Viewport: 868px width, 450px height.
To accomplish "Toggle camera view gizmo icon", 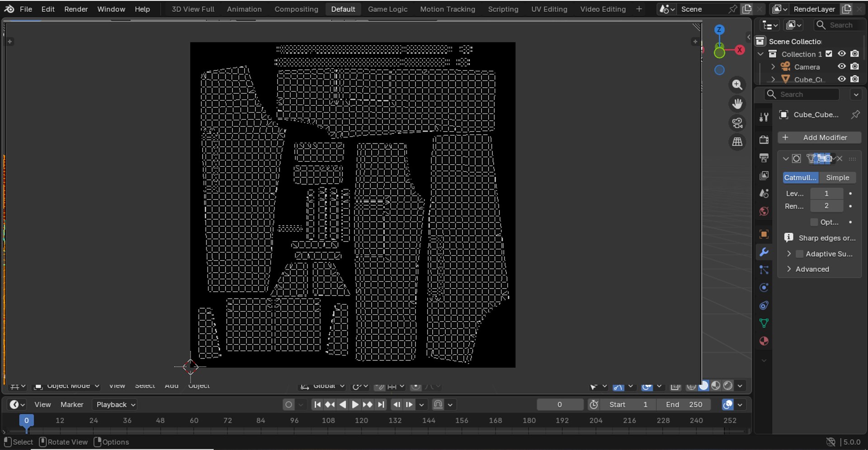I will (737, 123).
